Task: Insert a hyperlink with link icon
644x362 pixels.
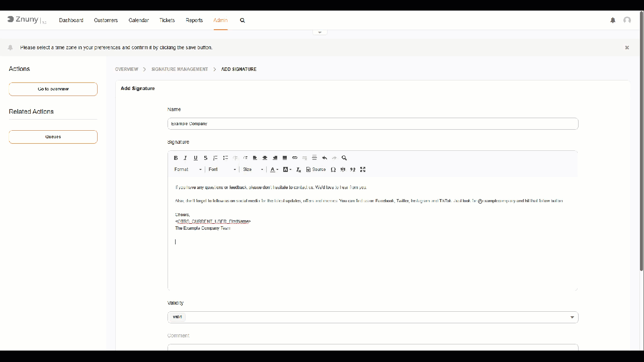Action: coord(295,158)
